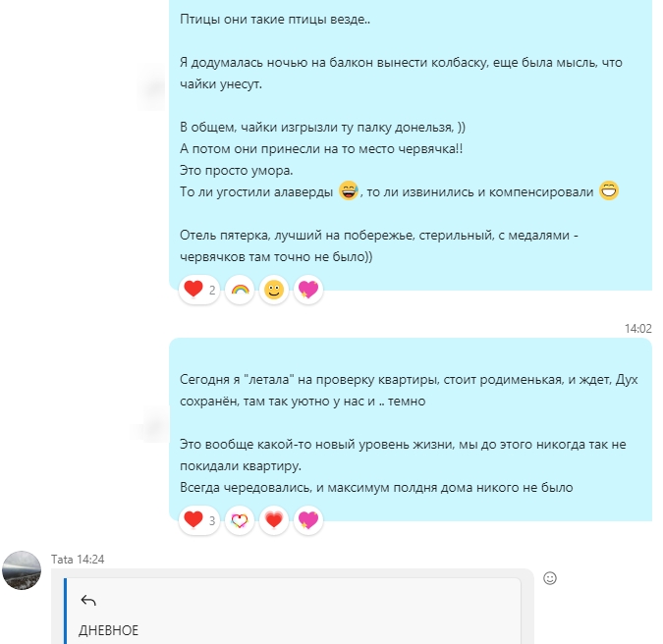
Task: Click the blurred avatar beside the second message
Action: click(x=153, y=424)
